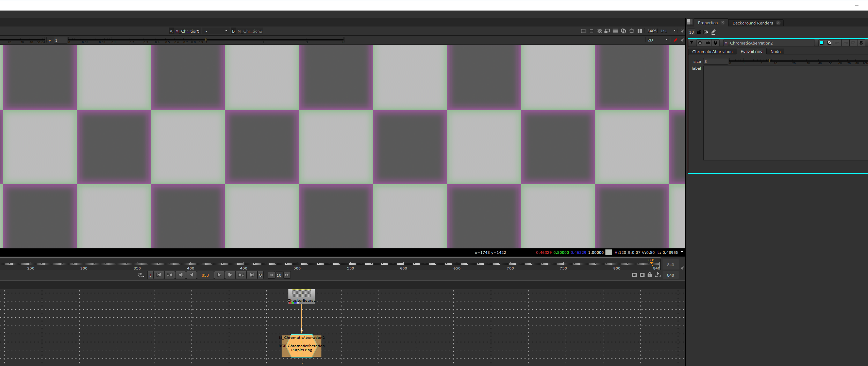Click the pause viewer updates icon

click(640, 31)
